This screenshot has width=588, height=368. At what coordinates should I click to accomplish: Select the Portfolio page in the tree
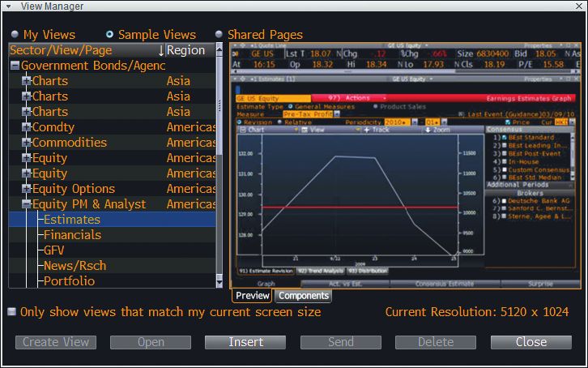(x=70, y=281)
